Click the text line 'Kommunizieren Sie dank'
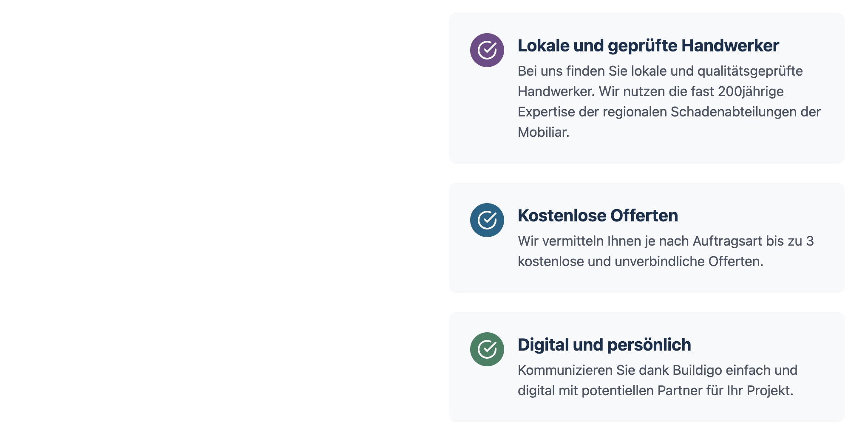 tap(658, 370)
